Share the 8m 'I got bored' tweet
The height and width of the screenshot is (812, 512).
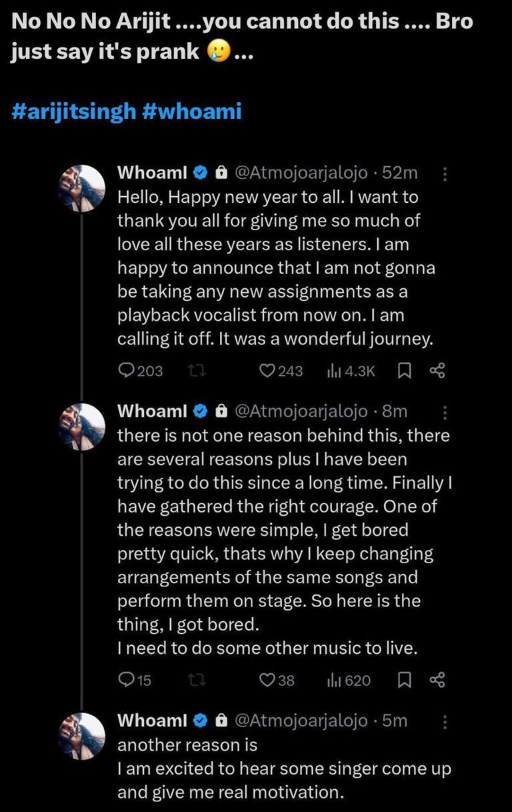tap(437, 680)
